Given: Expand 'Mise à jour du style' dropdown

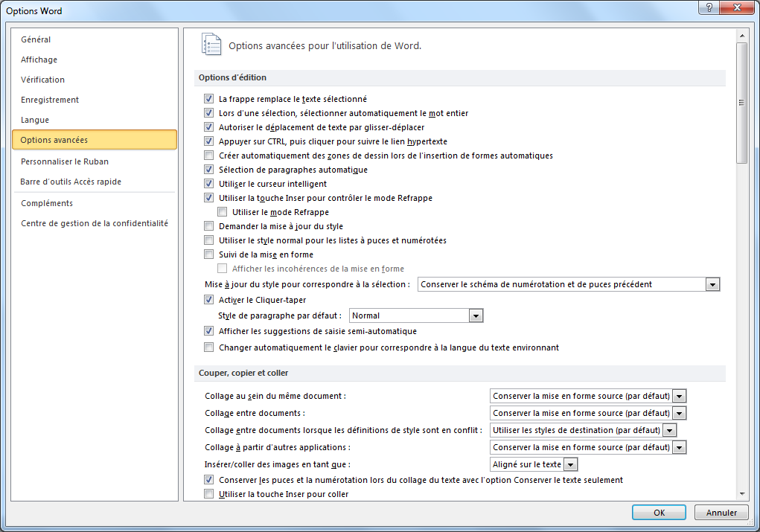Looking at the screenshot, I should pyautogui.click(x=712, y=284).
